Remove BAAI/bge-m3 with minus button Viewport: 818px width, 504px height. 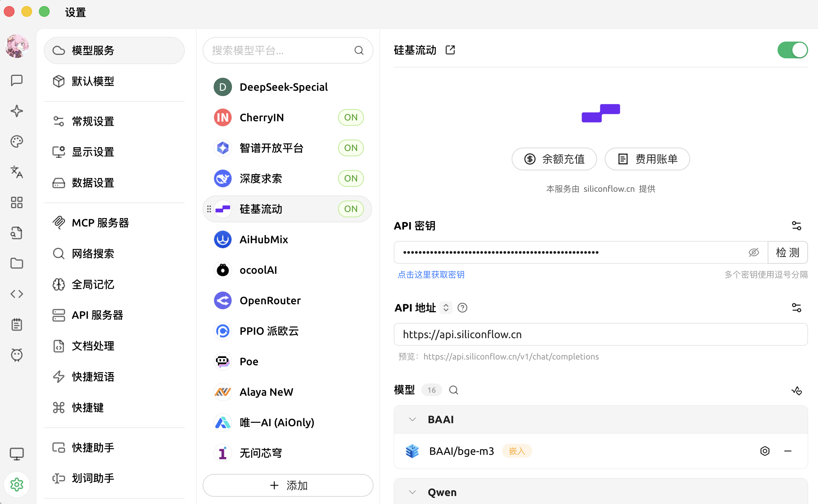point(788,451)
